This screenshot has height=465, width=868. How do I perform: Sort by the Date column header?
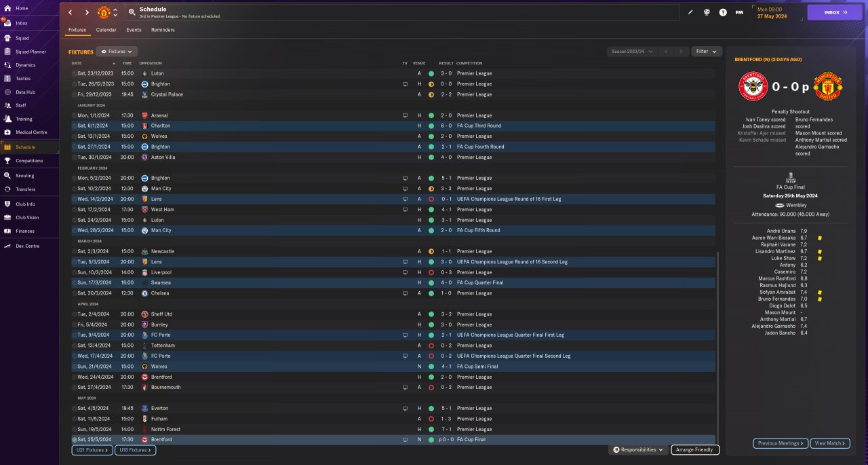coord(77,63)
